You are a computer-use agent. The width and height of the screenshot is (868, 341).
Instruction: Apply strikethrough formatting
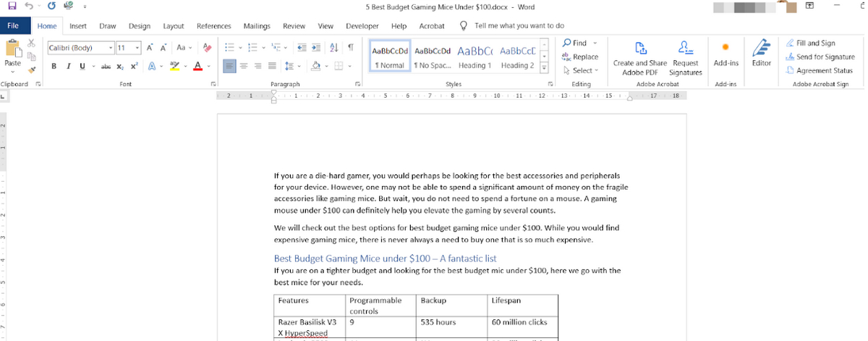[x=106, y=66]
